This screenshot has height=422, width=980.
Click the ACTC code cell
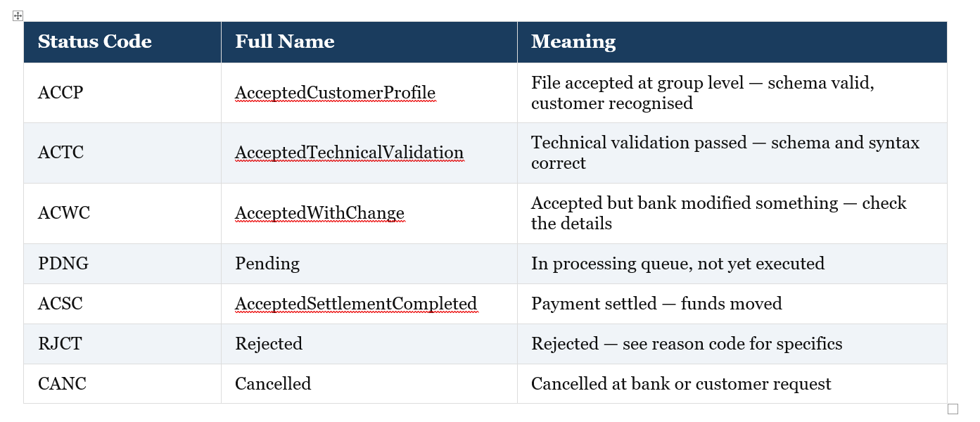coord(122,153)
